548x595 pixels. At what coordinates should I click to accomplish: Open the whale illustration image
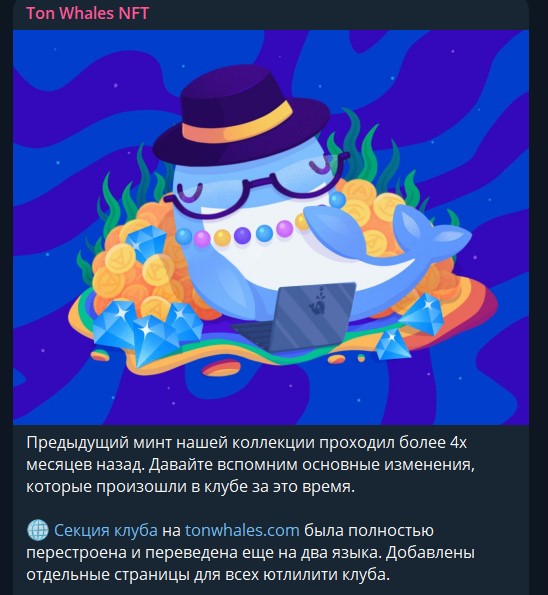click(x=271, y=227)
